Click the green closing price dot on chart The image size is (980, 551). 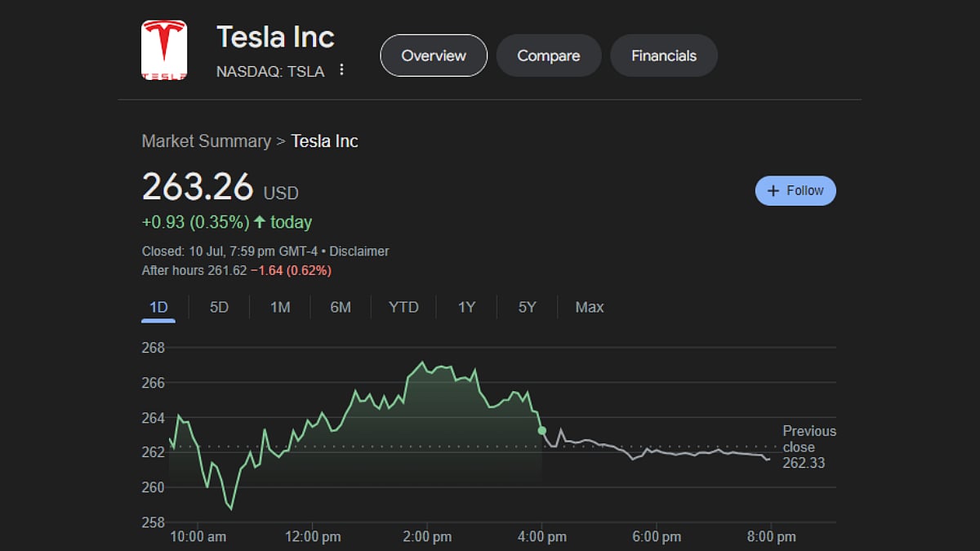[x=541, y=430]
